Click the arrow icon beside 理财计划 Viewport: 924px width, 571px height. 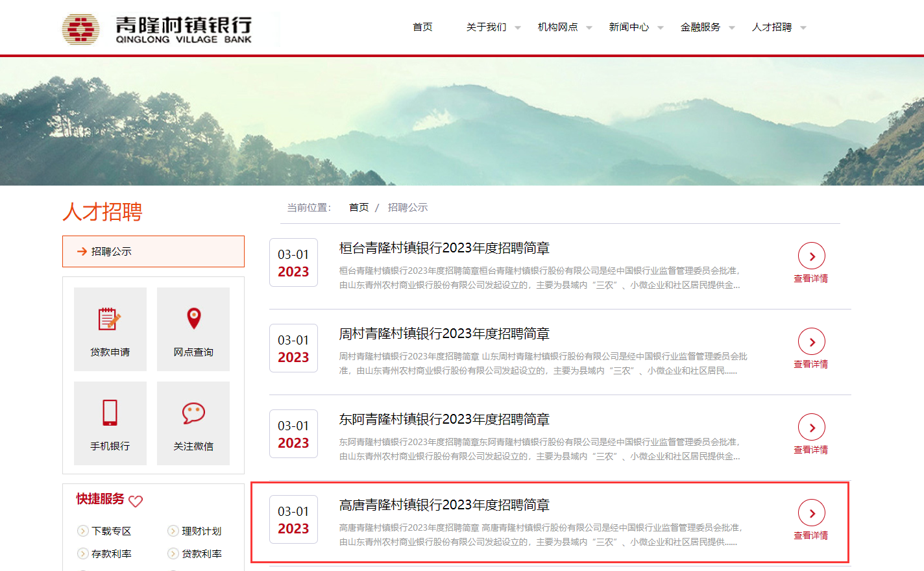[173, 531]
